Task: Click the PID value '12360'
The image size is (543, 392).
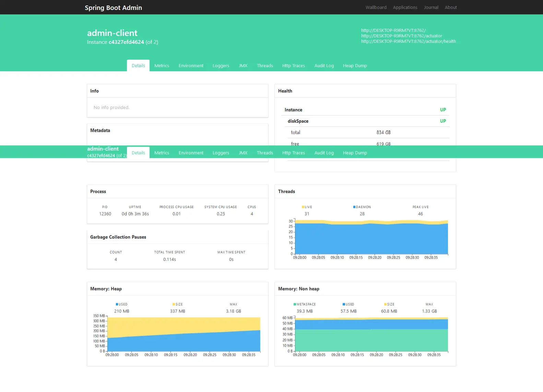Action: tap(105, 214)
